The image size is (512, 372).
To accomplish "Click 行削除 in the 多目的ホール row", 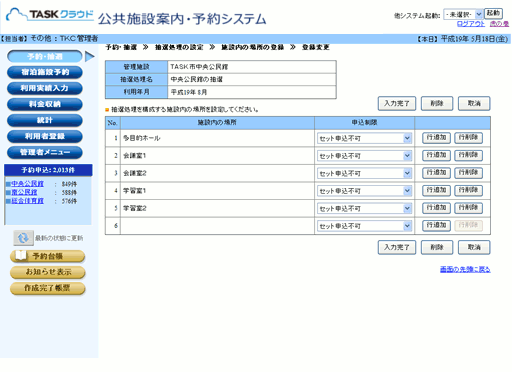I will [468, 138].
